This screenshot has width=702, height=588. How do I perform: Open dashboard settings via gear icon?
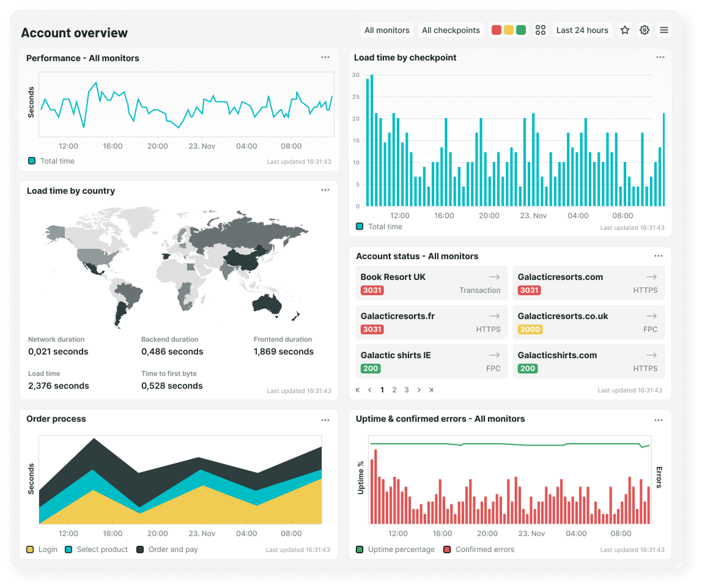(644, 29)
